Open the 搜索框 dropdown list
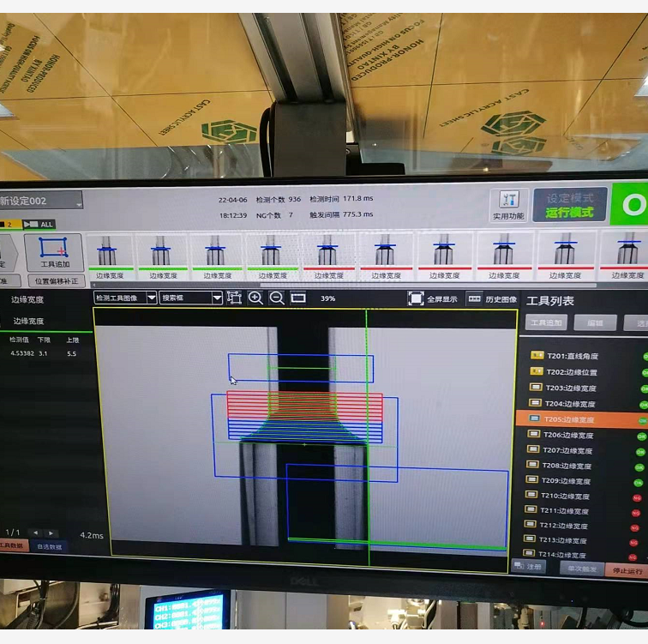The width and height of the screenshot is (648, 644). pos(217,298)
